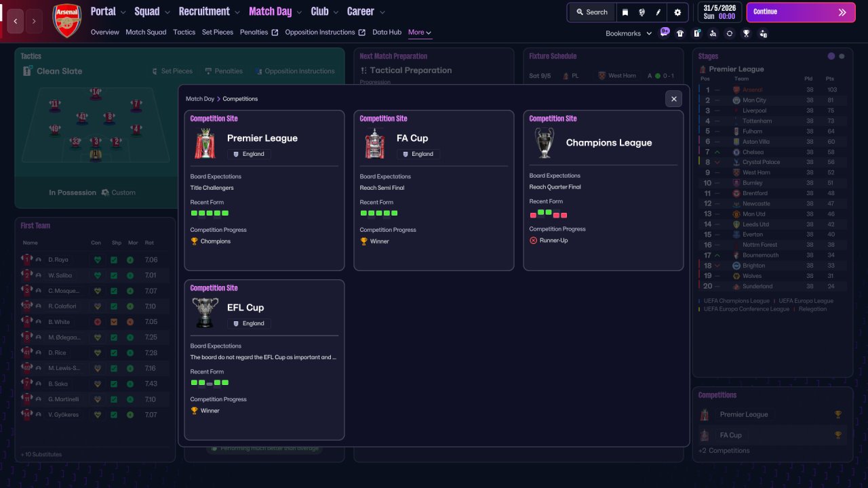Click the Champions League trophy image
Image resolution: width=868 pixels, height=488 pixels.
tap(544, 143)
